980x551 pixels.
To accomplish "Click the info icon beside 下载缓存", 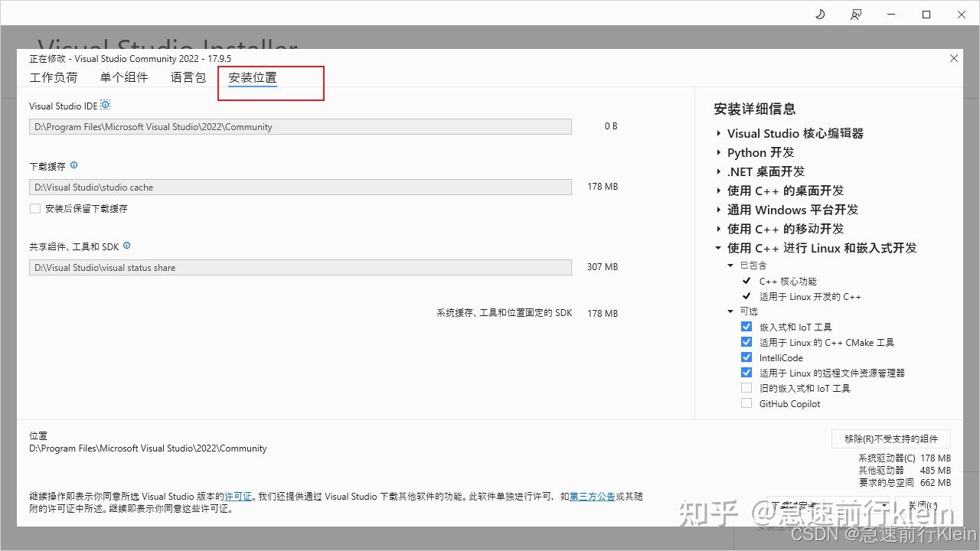I will [73, 165].
